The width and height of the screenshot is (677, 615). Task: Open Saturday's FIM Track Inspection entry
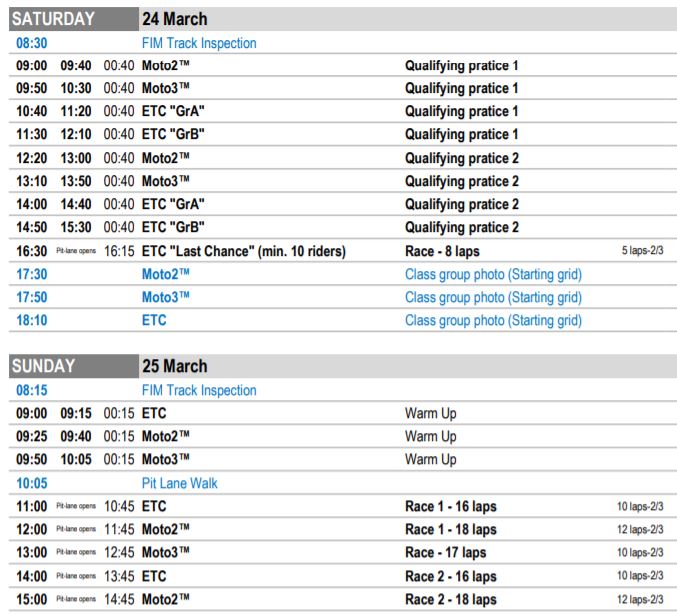[x=199, y=43]
